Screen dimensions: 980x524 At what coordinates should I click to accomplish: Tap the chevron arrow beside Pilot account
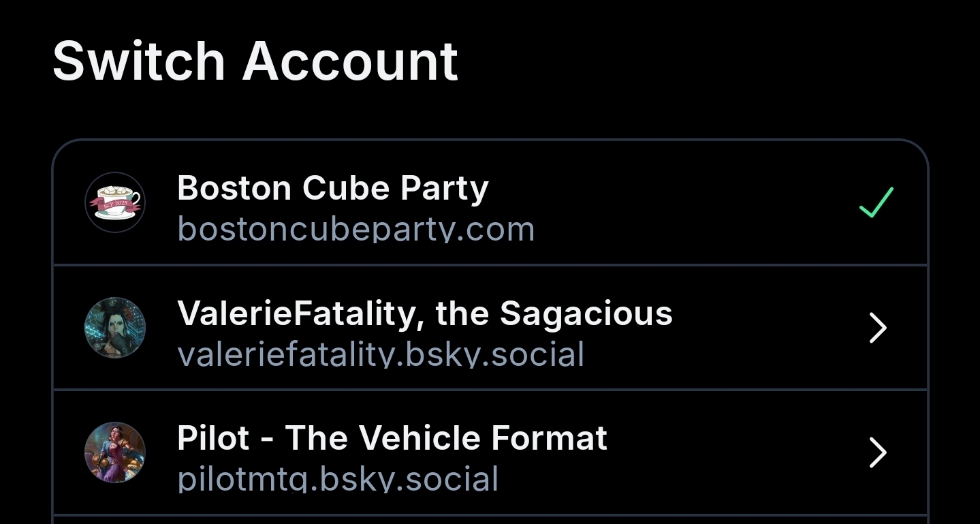(x=878, y=453)
